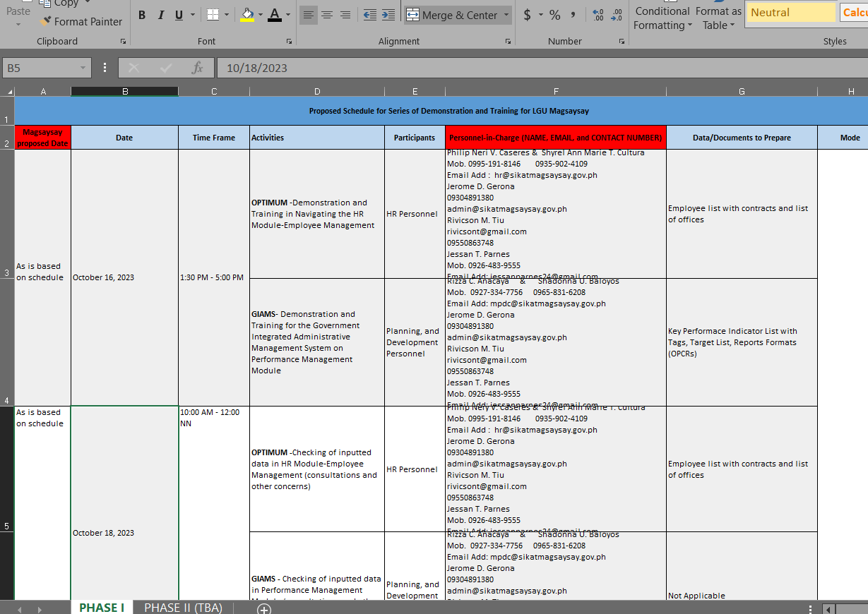Apply yellow fill color bucket
This screenshot has height=614, width=868.
[x=247, y=15]
